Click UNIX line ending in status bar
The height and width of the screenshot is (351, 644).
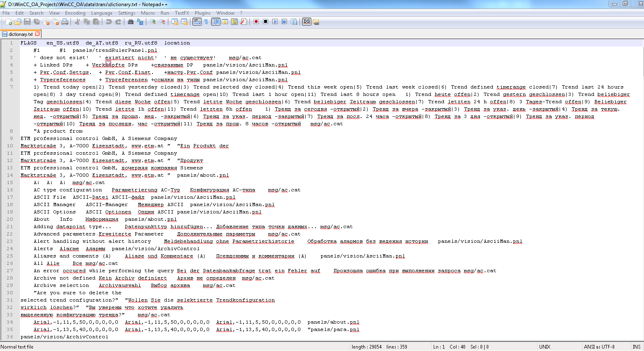(x=545, y=347)
